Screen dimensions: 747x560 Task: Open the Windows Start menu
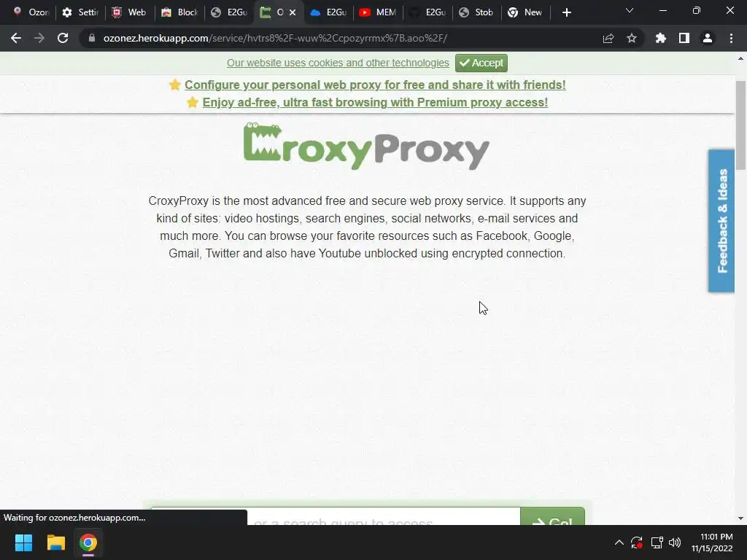[x=23, y=542]
